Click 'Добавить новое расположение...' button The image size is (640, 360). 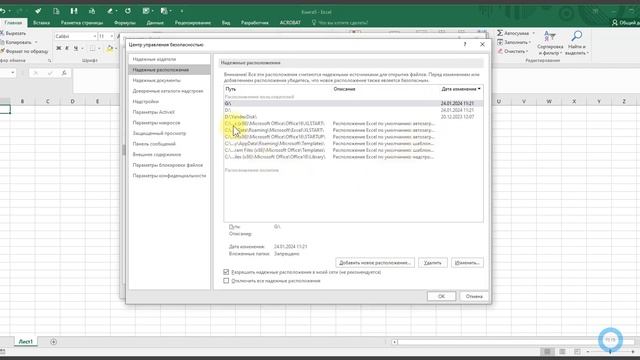tap(375, 263)
